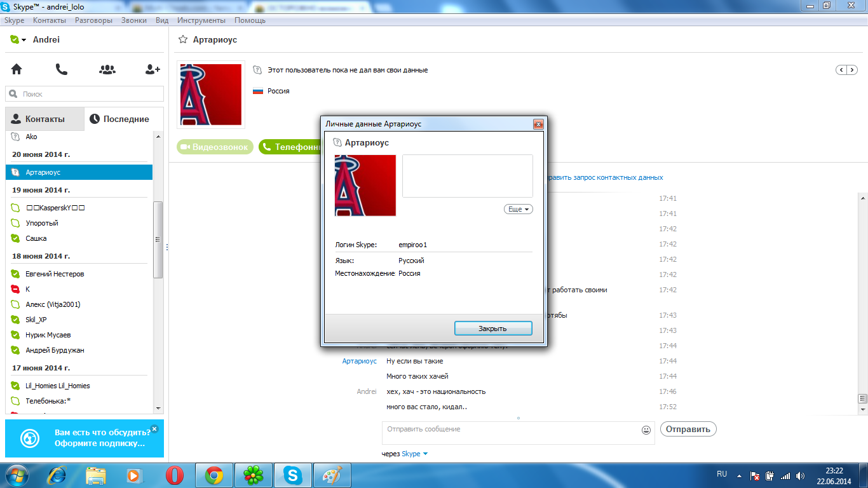
Task: Click the contact list scrollbar
Action: (158, 240)
